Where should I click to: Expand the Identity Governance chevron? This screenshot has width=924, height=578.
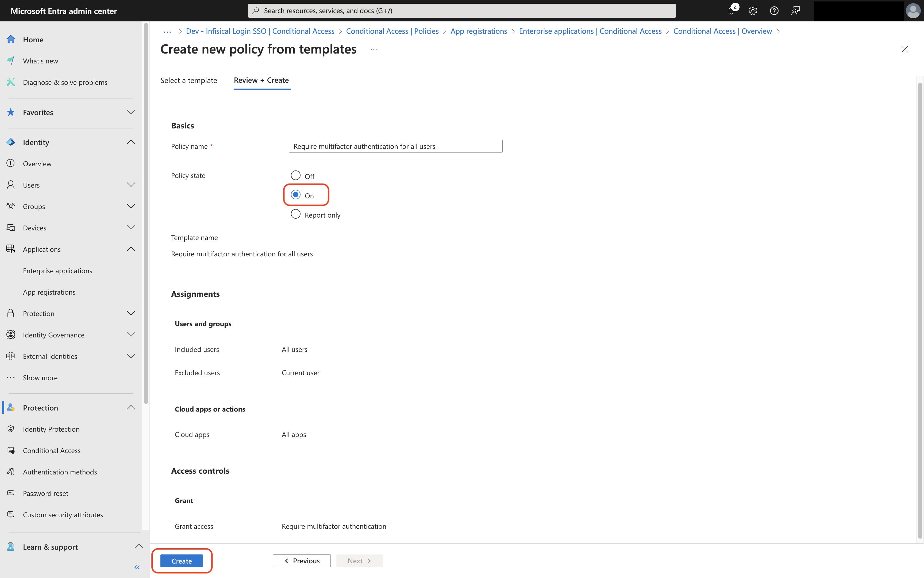[131, 334]
